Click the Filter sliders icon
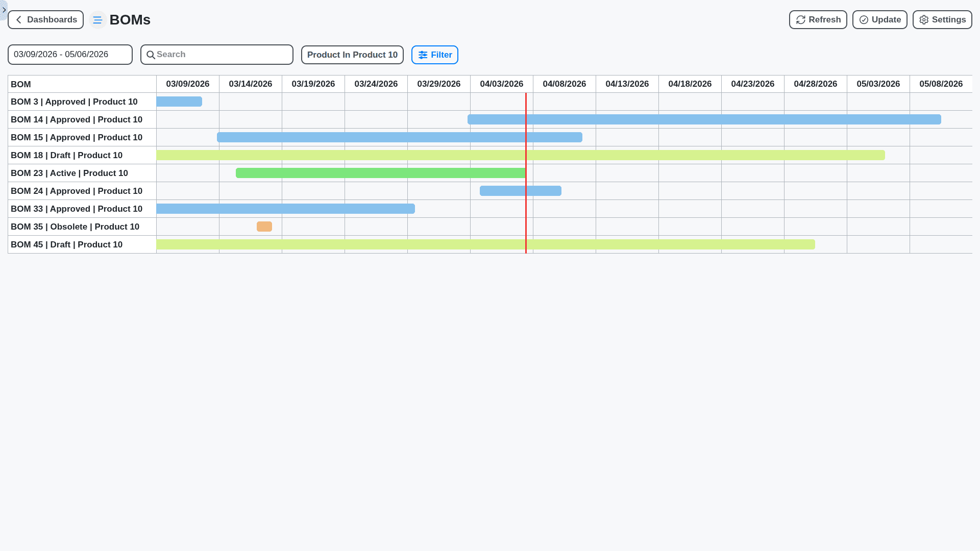Viewport: 980px width, 551px height. click(423, 55)
